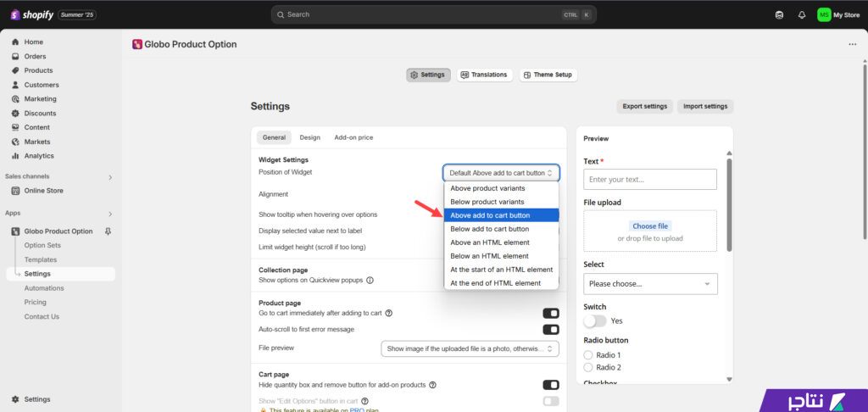Toggle the disabled Show Edit Options switch
This screenshot has width=868, height=412.
point(551,401)
